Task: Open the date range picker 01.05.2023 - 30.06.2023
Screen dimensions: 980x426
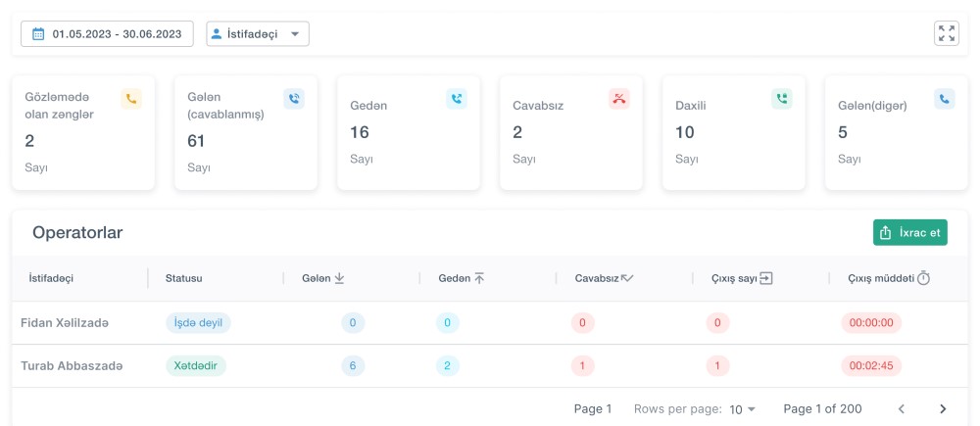Action: [108, 34]
